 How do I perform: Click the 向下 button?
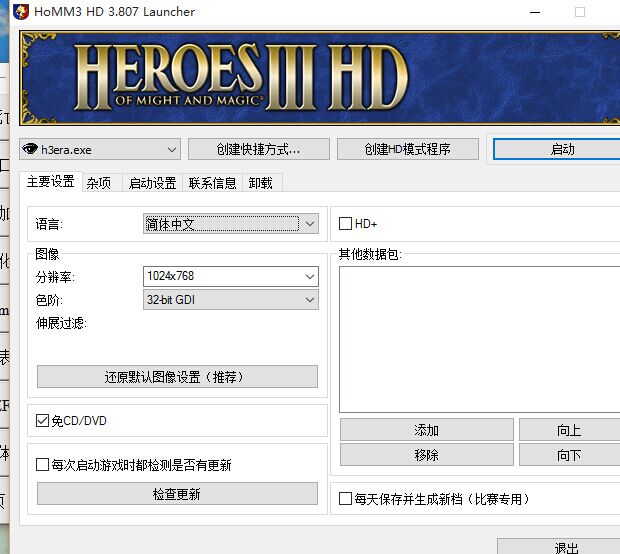pos(569,455)
